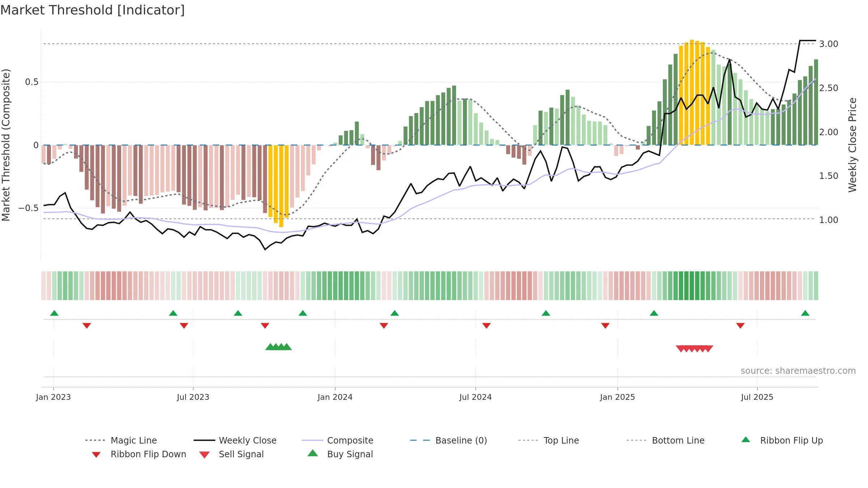
Task: Click the green triangle icon beside Buy Signal
Action: click(313, 453)
